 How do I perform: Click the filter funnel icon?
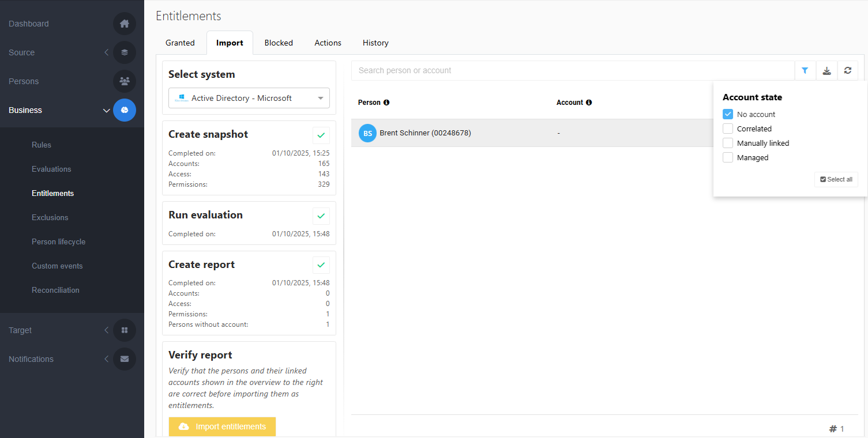click(x=805, y=70)
